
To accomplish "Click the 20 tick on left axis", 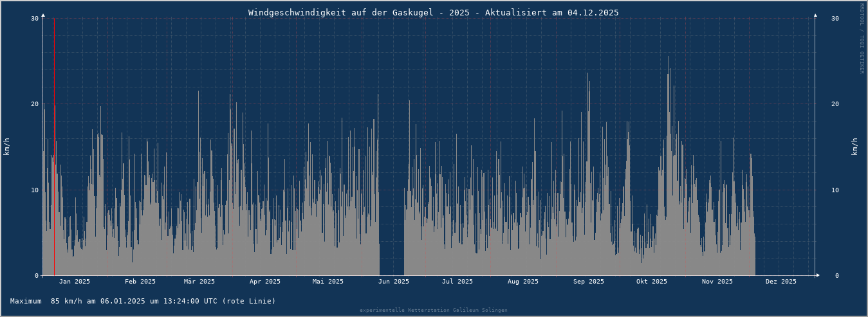I will [35, 104].
